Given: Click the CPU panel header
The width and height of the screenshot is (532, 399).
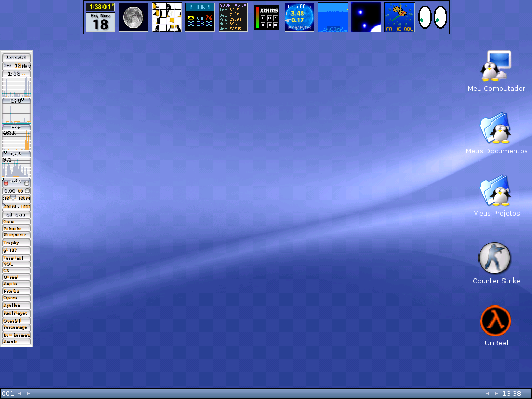Looking at the screenshot, I should [16, 101].
